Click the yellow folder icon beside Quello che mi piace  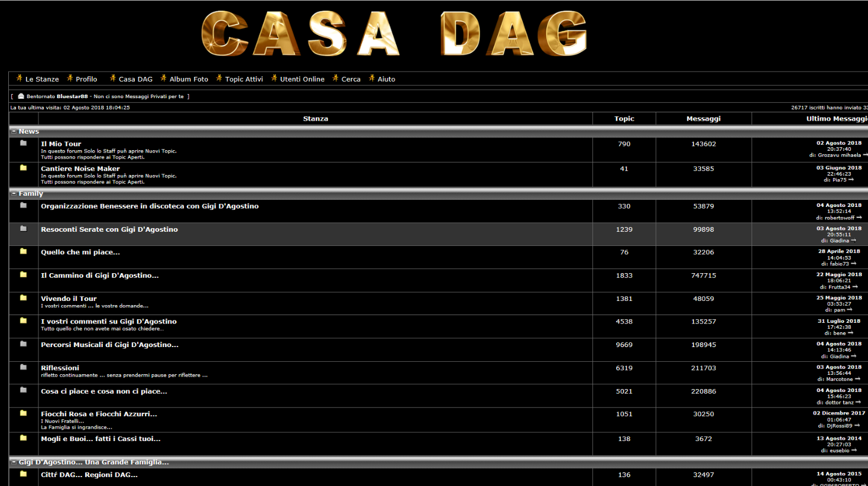24,251
